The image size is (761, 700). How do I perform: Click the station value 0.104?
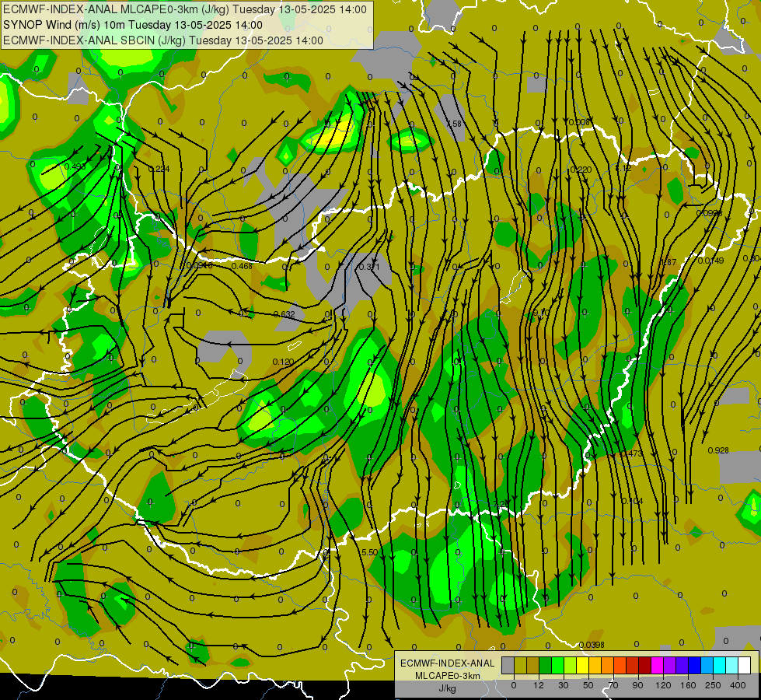coord(632,501)
